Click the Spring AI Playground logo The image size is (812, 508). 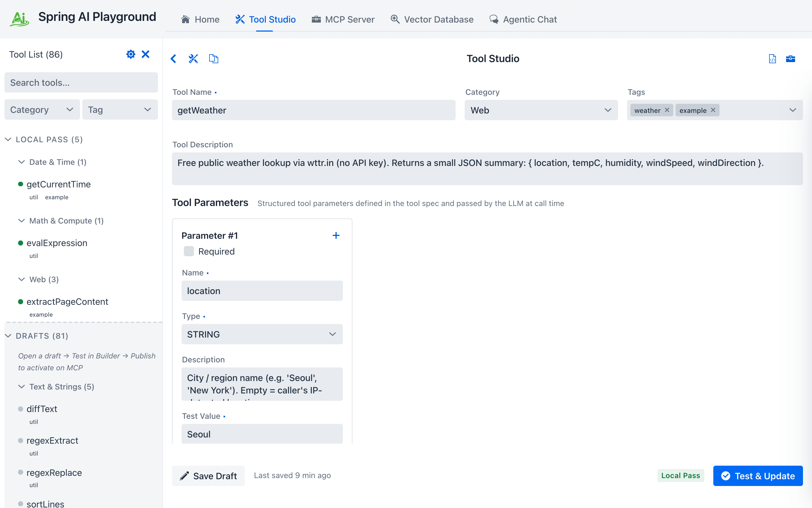[x=19, y=19]
